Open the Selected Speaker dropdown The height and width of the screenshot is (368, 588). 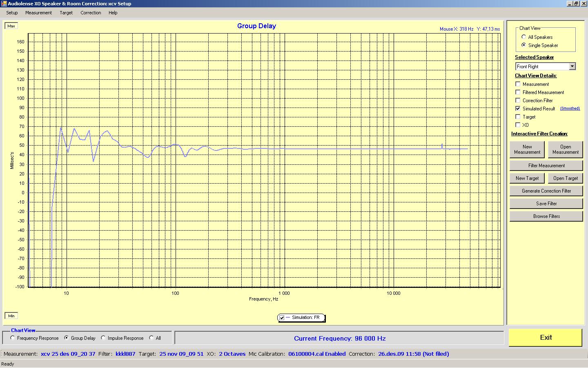point(572,66)
